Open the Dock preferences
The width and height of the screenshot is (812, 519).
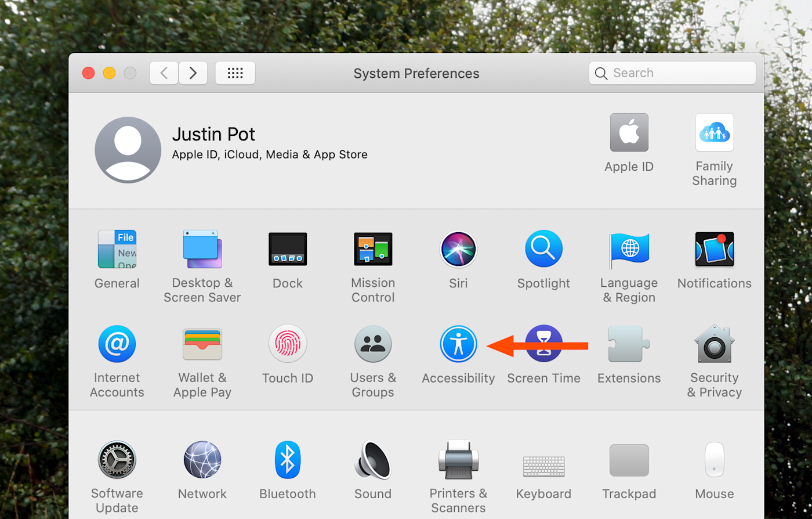pos(288,250)
